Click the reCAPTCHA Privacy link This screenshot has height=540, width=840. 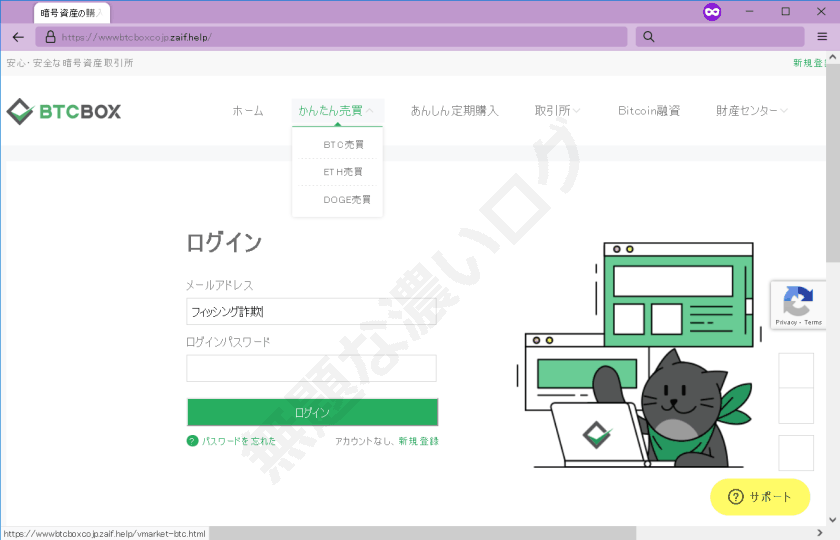[x=786, y=322]
